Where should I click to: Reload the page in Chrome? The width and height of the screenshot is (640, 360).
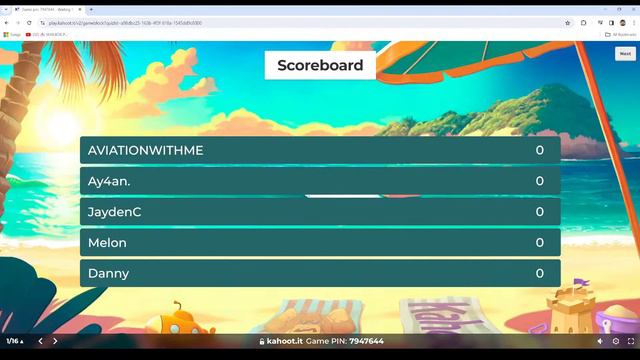click(29, 23)
